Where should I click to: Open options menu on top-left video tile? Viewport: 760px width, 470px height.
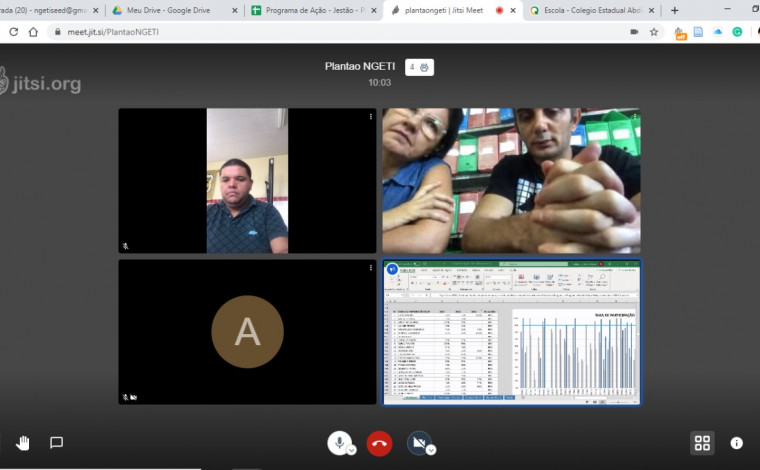pyautogui.click(x=370, y=117)
